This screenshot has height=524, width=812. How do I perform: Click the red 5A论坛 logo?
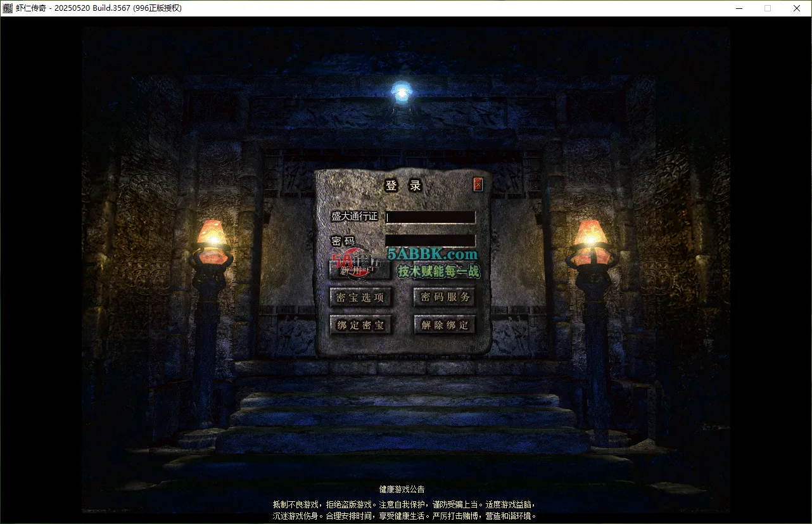pos(355,261)
